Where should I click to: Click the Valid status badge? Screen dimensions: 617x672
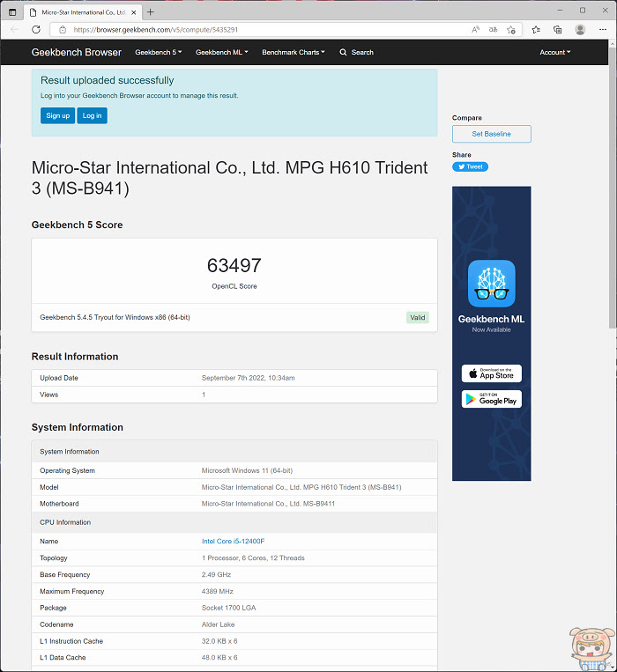coord(417,318)
